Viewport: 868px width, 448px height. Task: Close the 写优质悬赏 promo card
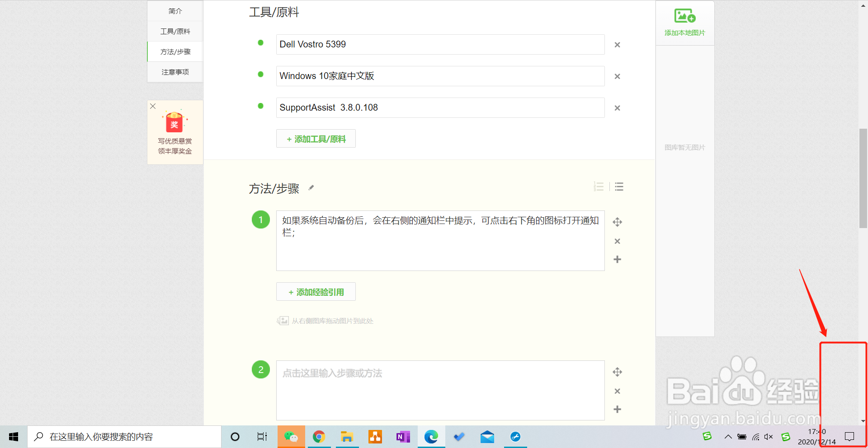click(153, 106)
